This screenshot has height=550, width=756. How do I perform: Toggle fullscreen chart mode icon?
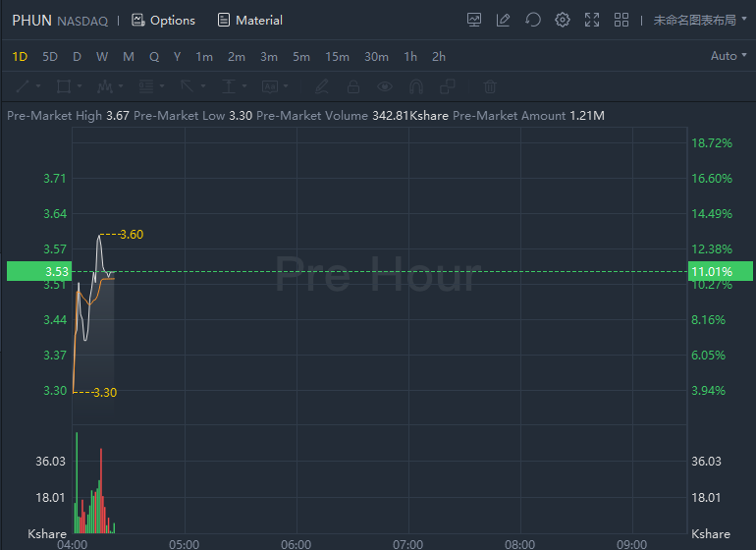592,21
